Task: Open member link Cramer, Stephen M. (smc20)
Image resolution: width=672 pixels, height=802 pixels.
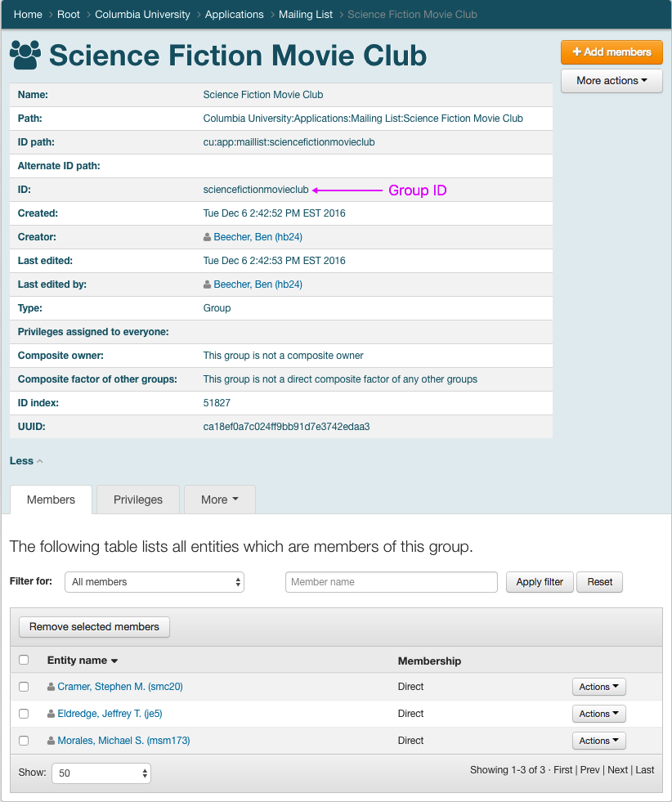Action: [x=120, y=687]
